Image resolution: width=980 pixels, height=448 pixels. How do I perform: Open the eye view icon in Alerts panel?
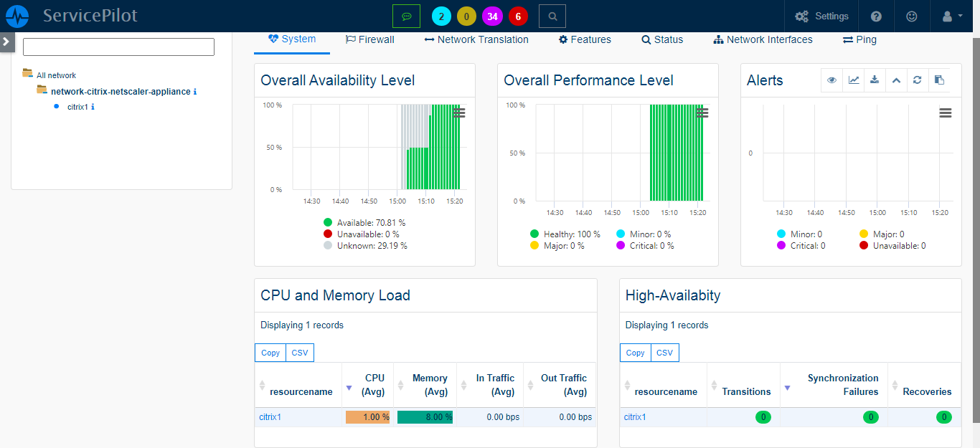click(x=831, y=80)
